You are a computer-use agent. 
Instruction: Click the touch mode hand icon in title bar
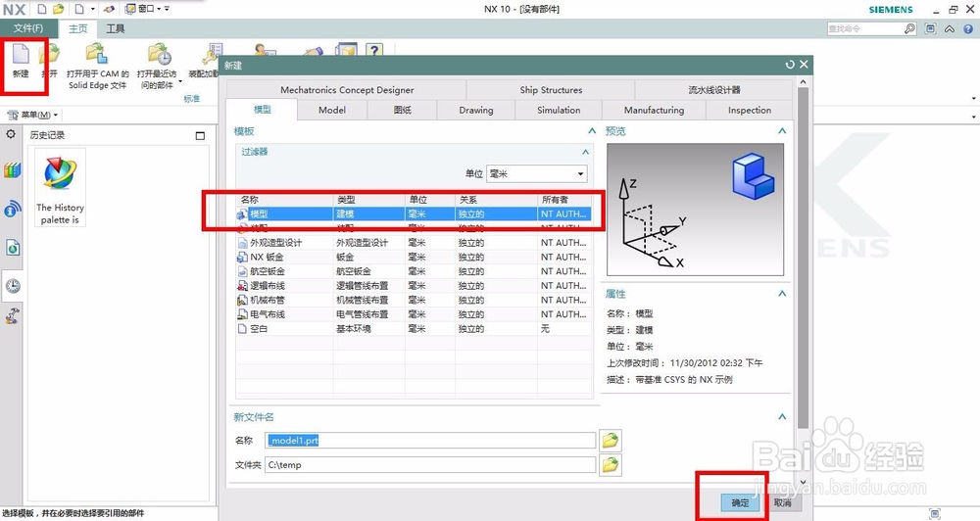point(110,9)
